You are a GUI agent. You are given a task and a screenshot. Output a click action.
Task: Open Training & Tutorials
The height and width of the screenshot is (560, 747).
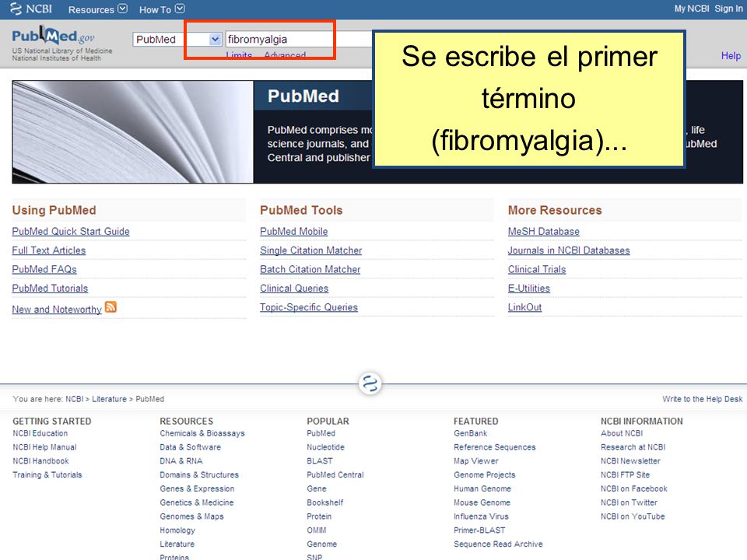tap(47, 474)
